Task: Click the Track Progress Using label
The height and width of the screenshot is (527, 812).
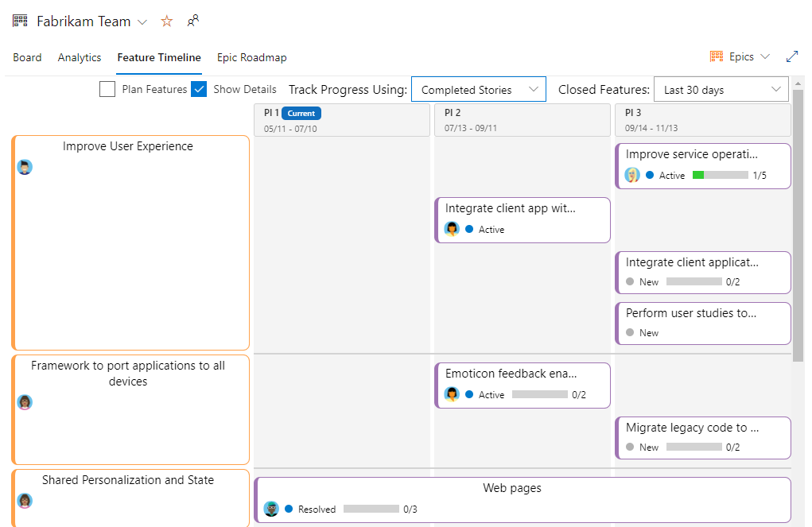Action: point(348,90)
